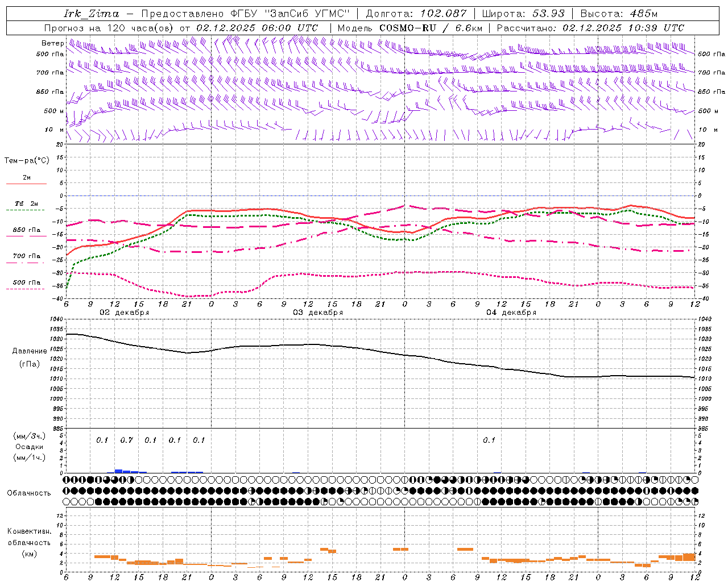
Task: Click the forecast header Прогноз на 120 часа(ов)
Action: [x=109, y=27]
